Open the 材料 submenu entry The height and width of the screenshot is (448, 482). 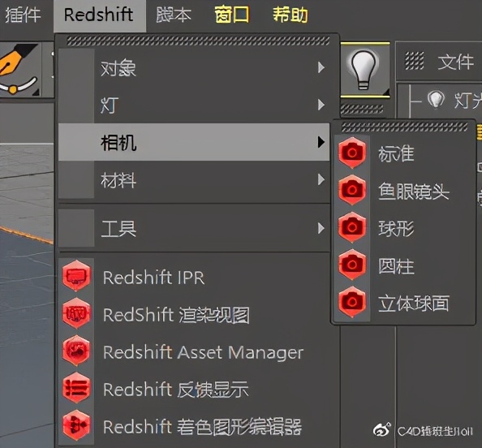194,179
